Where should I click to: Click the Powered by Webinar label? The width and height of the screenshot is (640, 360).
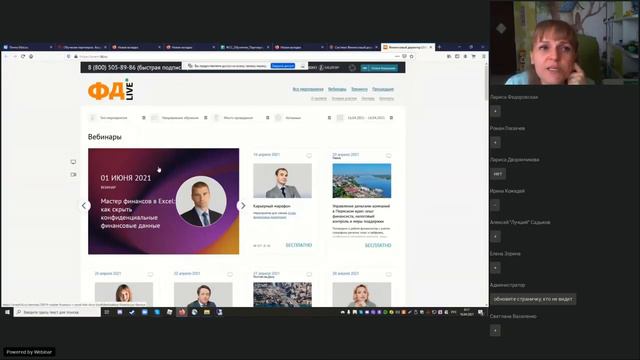29,352
